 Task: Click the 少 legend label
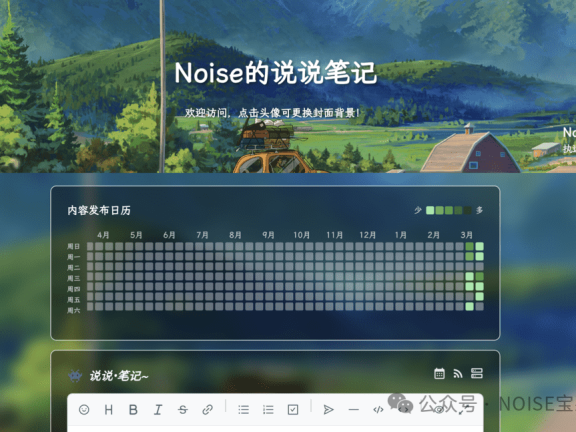coord(418,210)
